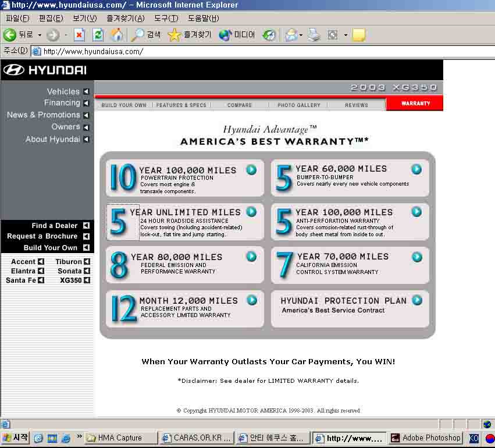The height and width of the screenshot is (448, 495).
Task: Click the IE Back arrow button
Action: click(x=10, y=35)
